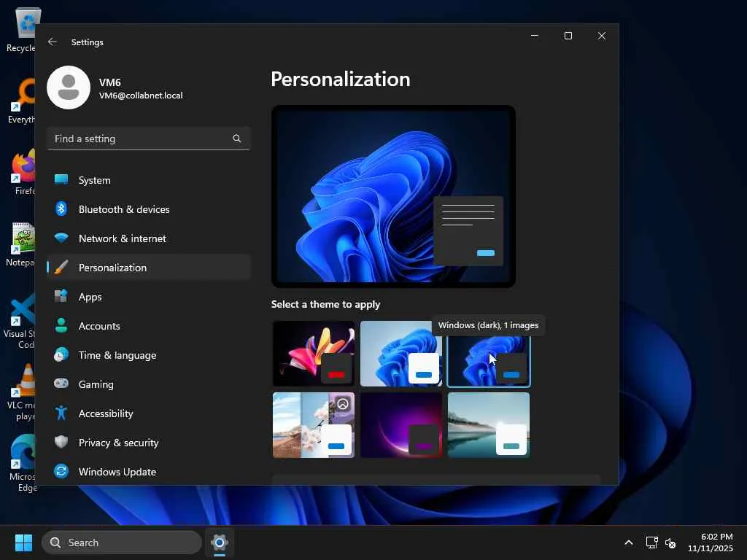Apply the purple glow dark theme
Viewport: 747px width, 560px height.
401,425
